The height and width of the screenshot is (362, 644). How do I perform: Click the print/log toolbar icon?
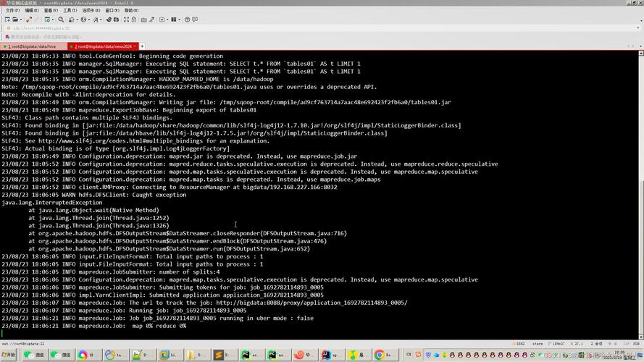[x=72, y=20]
